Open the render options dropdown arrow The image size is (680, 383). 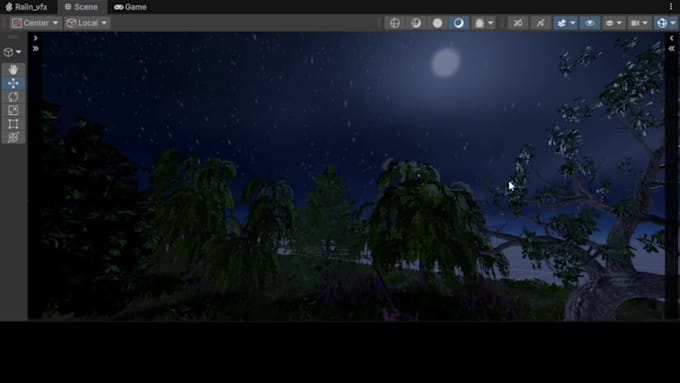pos(619,23)
